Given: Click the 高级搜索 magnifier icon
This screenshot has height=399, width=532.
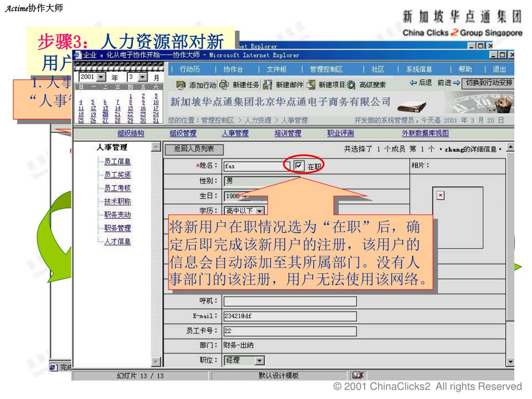Looking at the screenshot, I should pyautogui.click(x=352, y=85).
